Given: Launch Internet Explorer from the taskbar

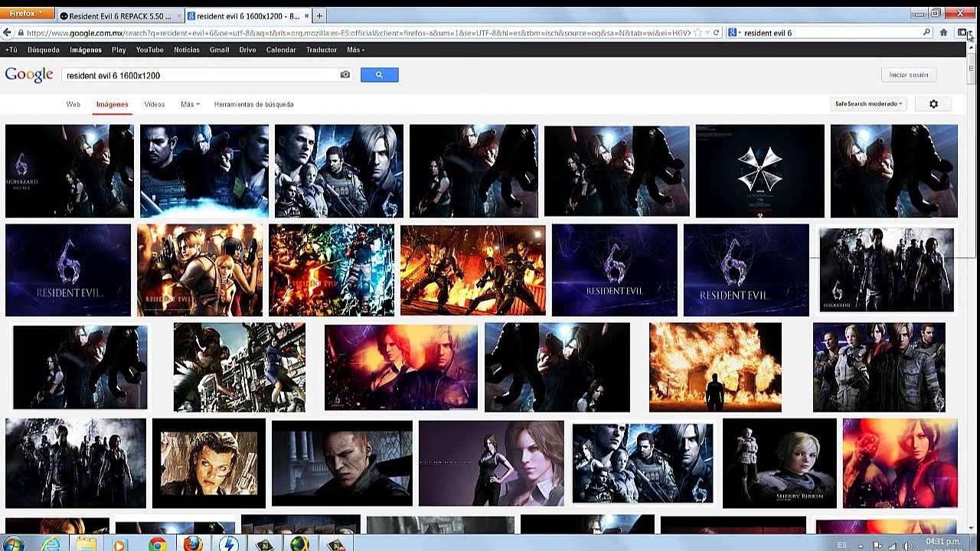Looking at the screenshot, I should (51, 544).
